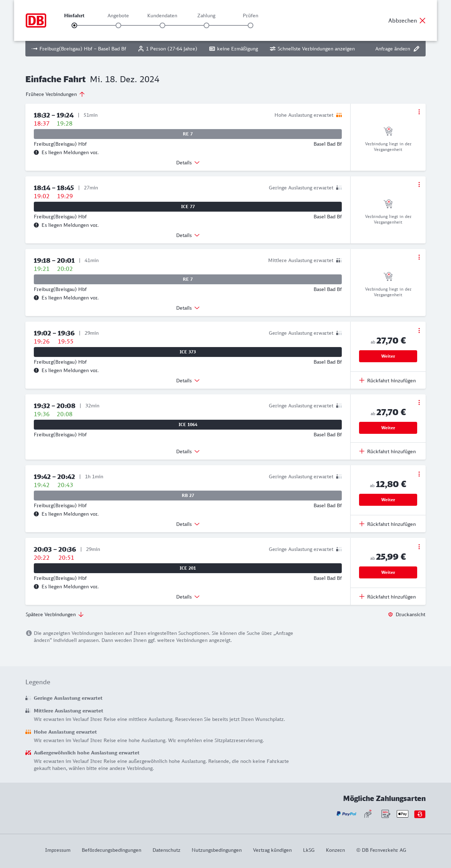The image size is (451, 868).
Task: Click the high occupancy icon on 18:32 connection
Action: click(x=339, y=115)
